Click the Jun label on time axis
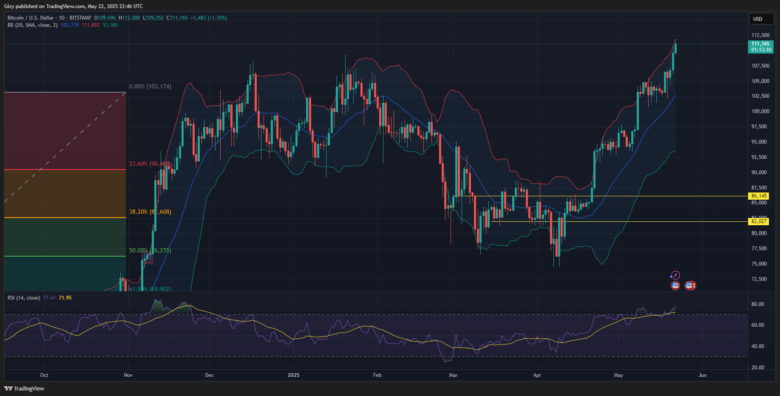Screen dimensions: 780x396 point(702,374)
